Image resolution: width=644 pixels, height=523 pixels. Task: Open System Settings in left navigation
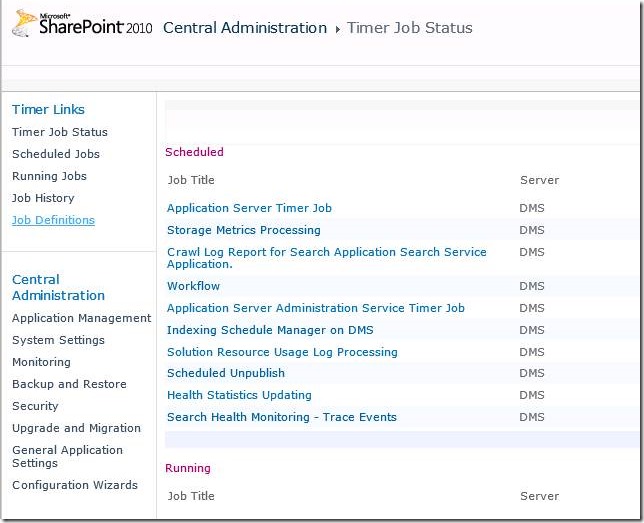click(58, 340)
